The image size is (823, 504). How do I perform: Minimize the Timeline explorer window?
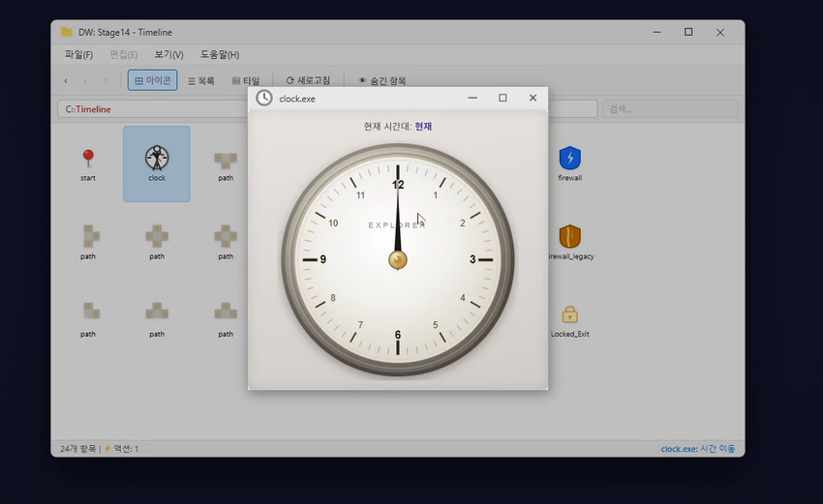656,32
